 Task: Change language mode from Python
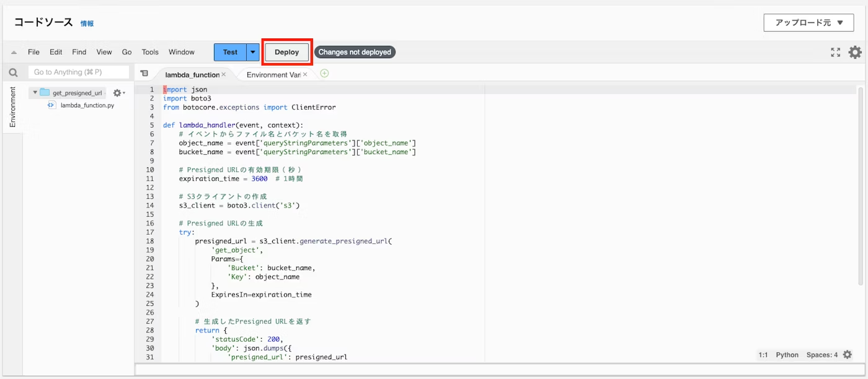point(787,355)
